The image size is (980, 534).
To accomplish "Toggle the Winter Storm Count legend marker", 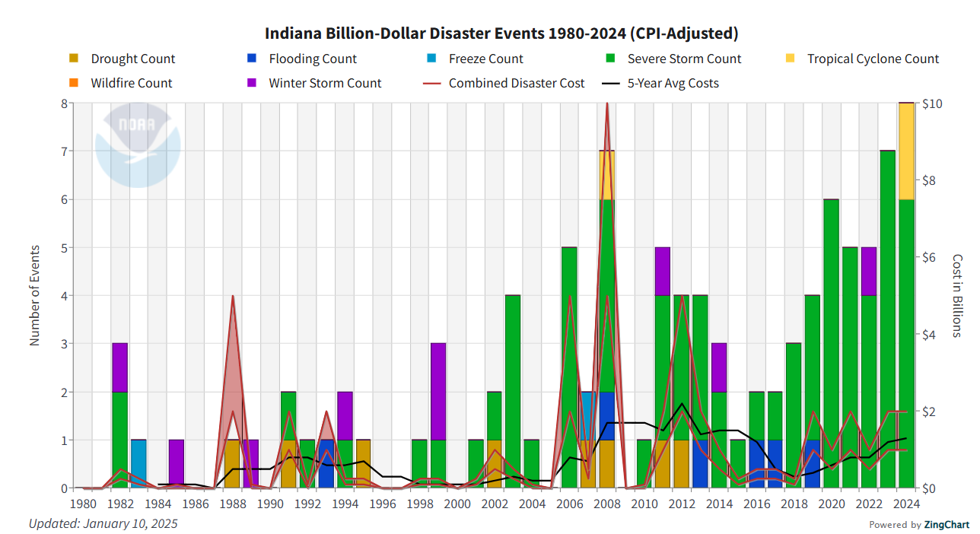I will [x=252, y=83].
